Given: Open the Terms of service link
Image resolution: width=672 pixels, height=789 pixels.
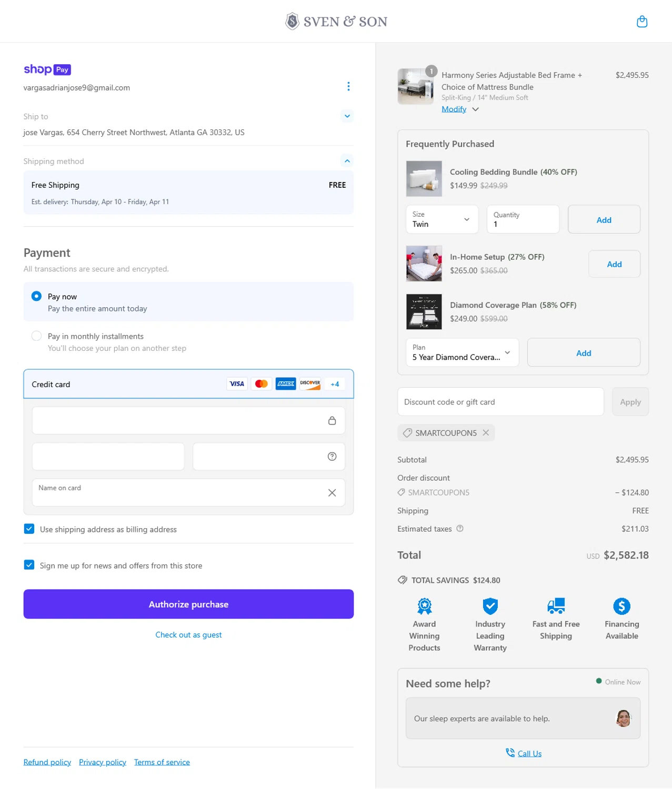Looking at the screenshot, I should coord(162,762).
